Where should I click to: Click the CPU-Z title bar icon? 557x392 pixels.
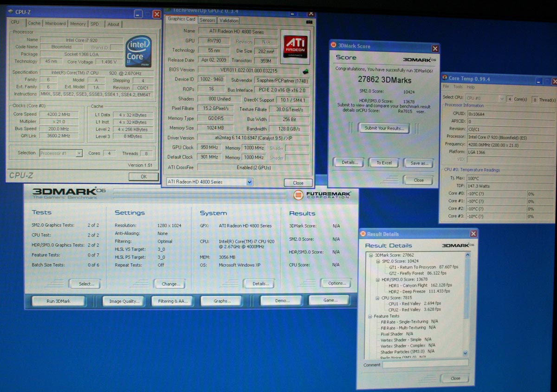pos(11,11)
